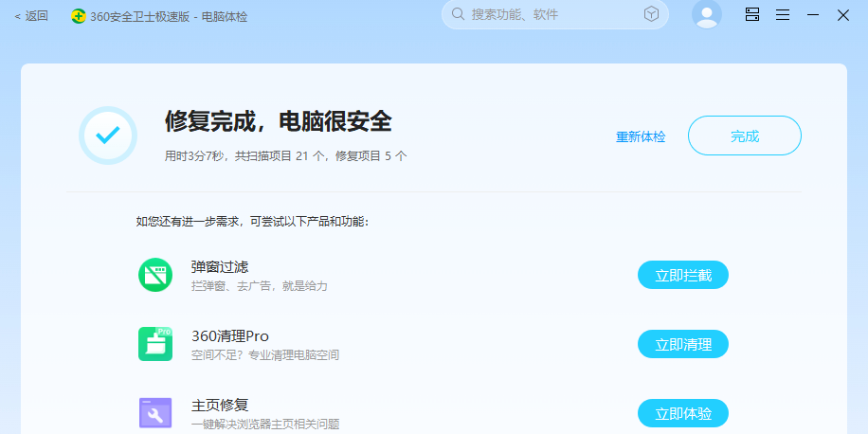Click the layout switch icon beside avatar
This screenshot has height=434, width=868.
click(x=752, y=14)
